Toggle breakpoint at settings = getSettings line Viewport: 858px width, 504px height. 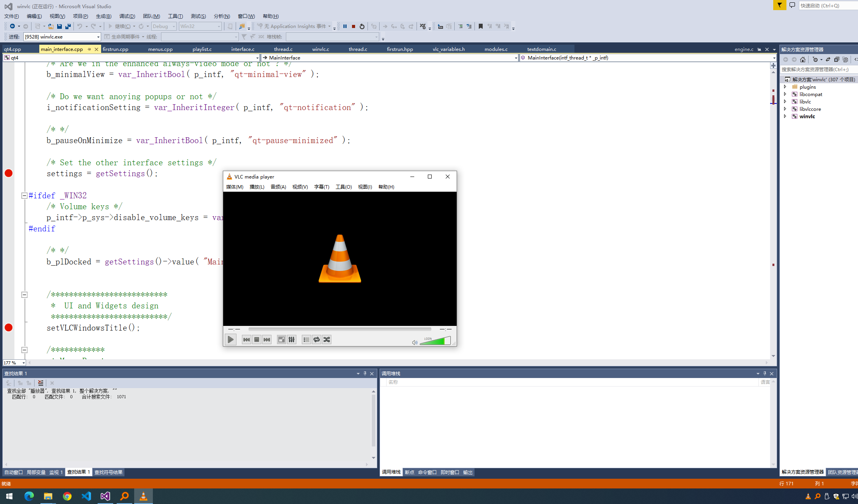click(x=9, y=173)
